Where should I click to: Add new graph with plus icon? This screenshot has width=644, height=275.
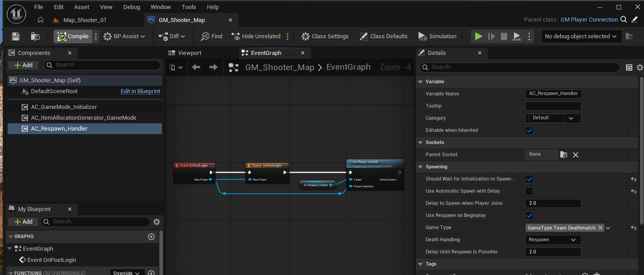(x=151, y=237)
